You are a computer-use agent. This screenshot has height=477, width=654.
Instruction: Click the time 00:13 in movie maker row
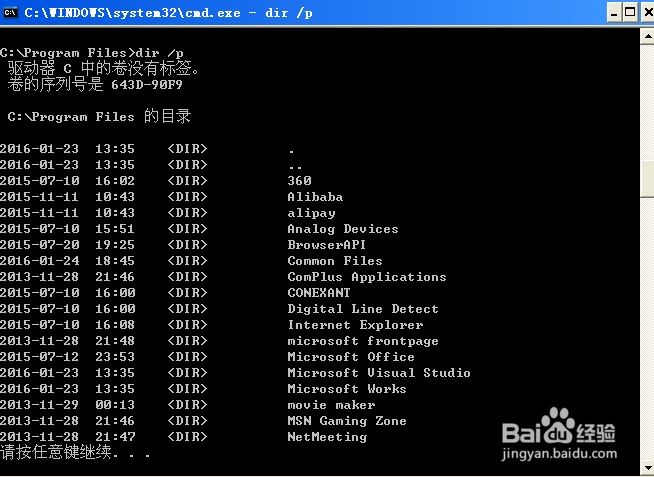(x=115, y=405)
